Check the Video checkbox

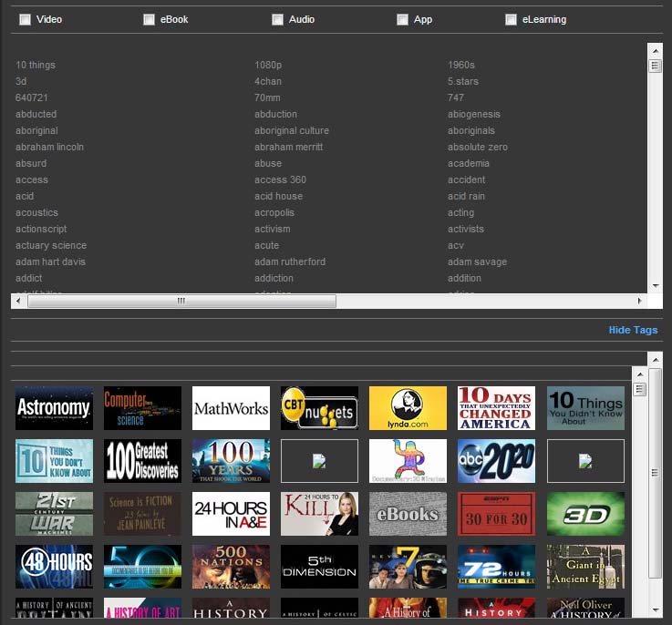coord(26,20)
